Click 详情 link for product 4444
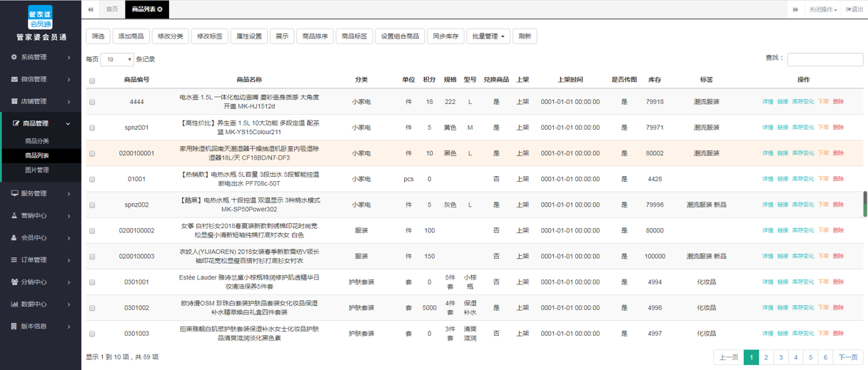868x370 pixels. (x=768, y=102)
